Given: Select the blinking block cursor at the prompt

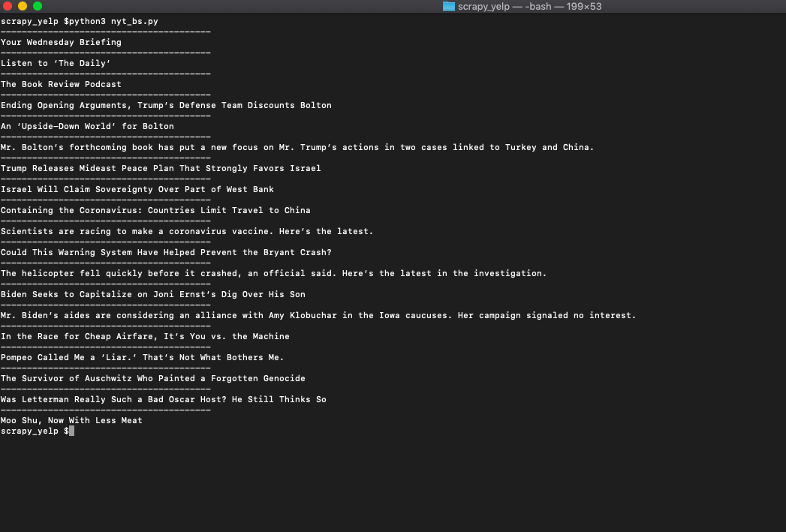Looking at the screenshot, I should 70,431.
